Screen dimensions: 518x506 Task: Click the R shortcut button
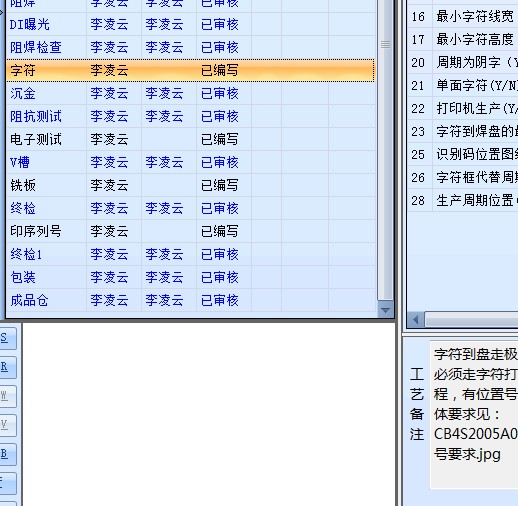(7, 367)
